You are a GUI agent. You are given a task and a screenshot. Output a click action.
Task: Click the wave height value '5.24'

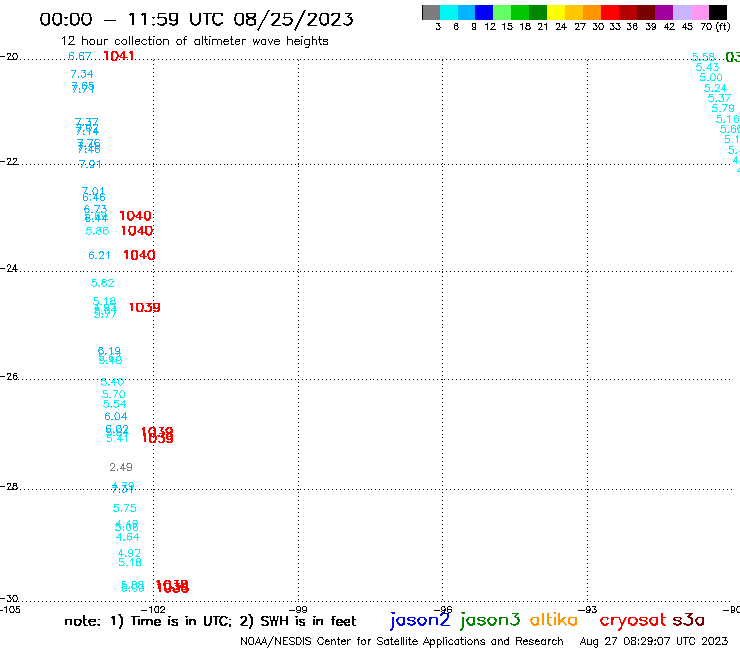point(715,88)
